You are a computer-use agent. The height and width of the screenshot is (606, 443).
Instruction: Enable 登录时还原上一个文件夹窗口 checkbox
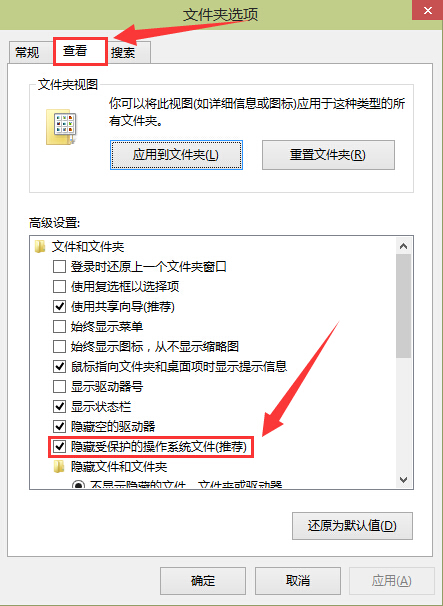pyautogui.click(x=59, y=266)
